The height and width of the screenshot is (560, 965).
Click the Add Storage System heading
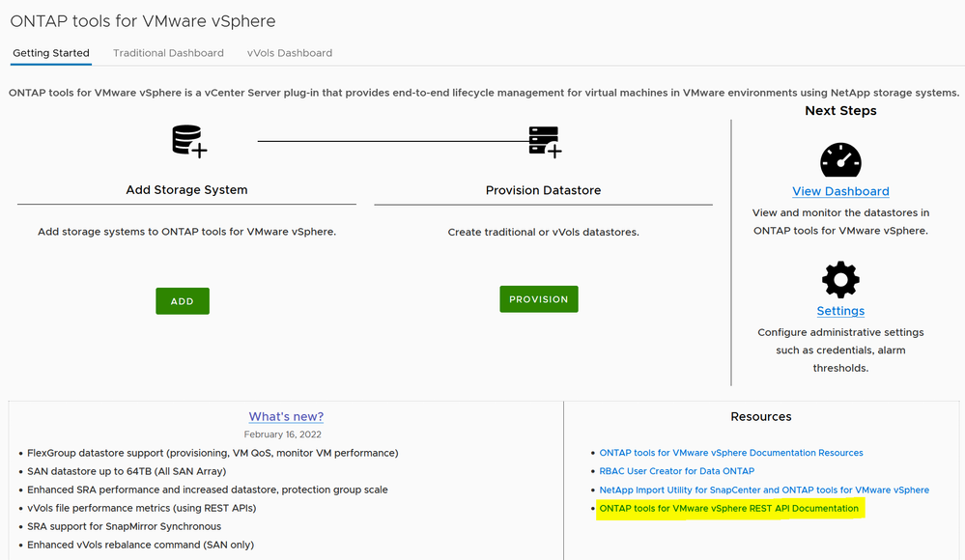(186, 190)
